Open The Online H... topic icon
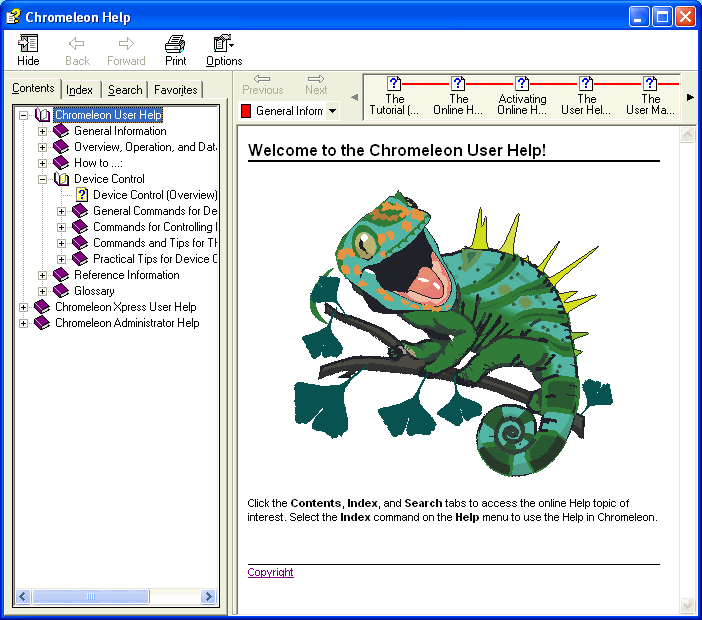Screen dimensions: 702x620 458,84
